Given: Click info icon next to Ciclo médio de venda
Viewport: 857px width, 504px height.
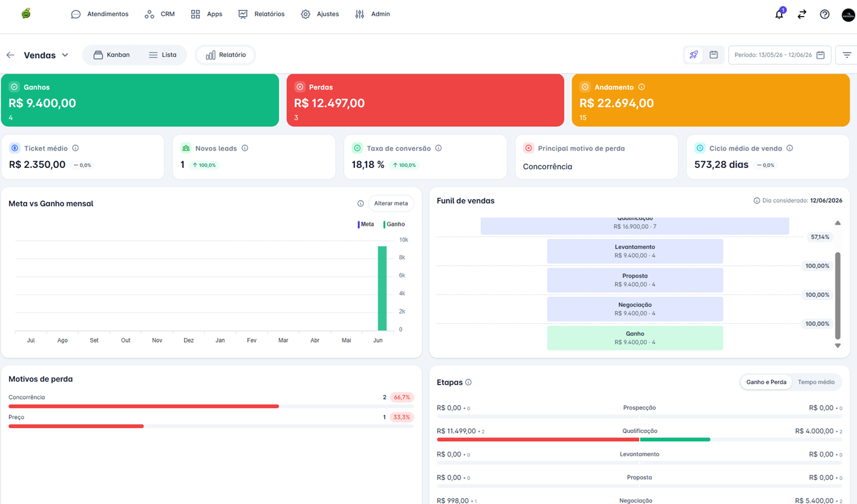Looking at the screenshot, I should point(789,148).
